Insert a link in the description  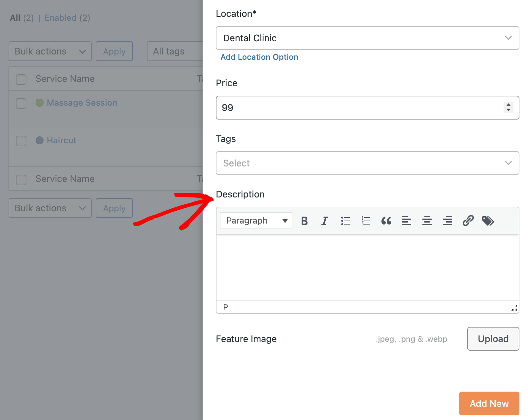pyautogui.click(x=468, y=221)
